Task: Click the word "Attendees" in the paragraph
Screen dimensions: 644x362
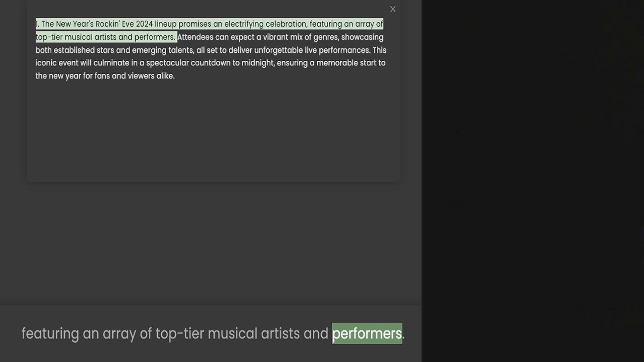Action: tap(195, 37)
